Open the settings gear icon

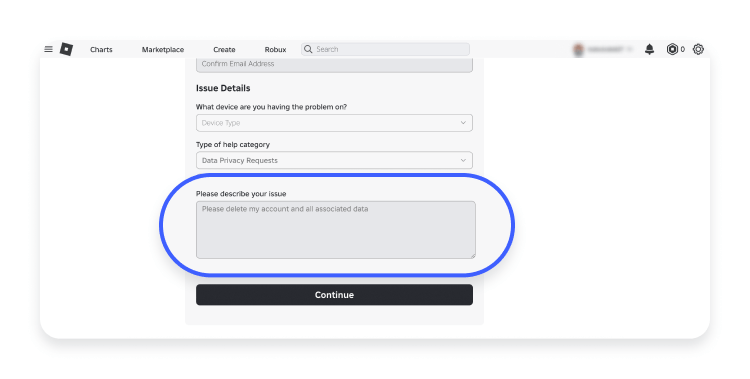coord(698,49)
